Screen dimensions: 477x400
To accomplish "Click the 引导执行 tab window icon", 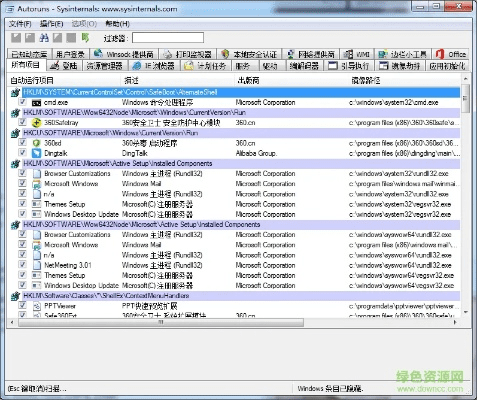I will (333, 66).
